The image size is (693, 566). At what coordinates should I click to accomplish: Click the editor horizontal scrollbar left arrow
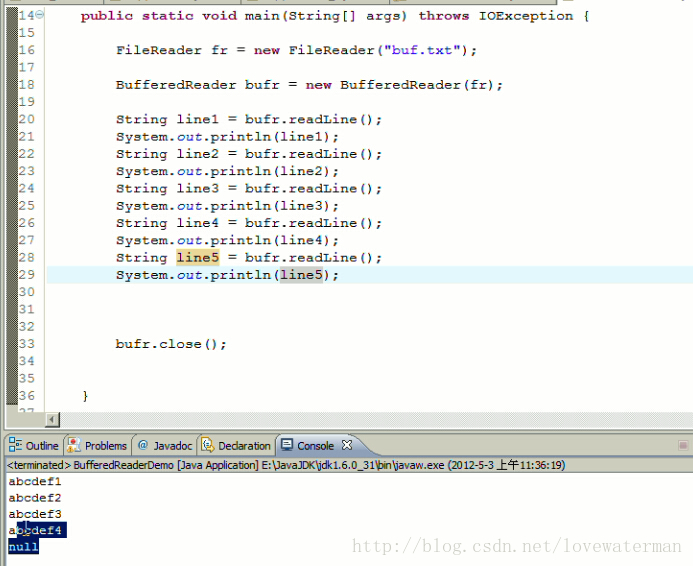point(52,419)
